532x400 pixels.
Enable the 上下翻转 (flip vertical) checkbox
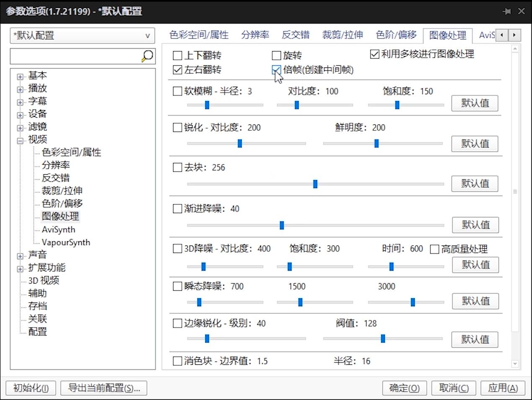[177, 55]
